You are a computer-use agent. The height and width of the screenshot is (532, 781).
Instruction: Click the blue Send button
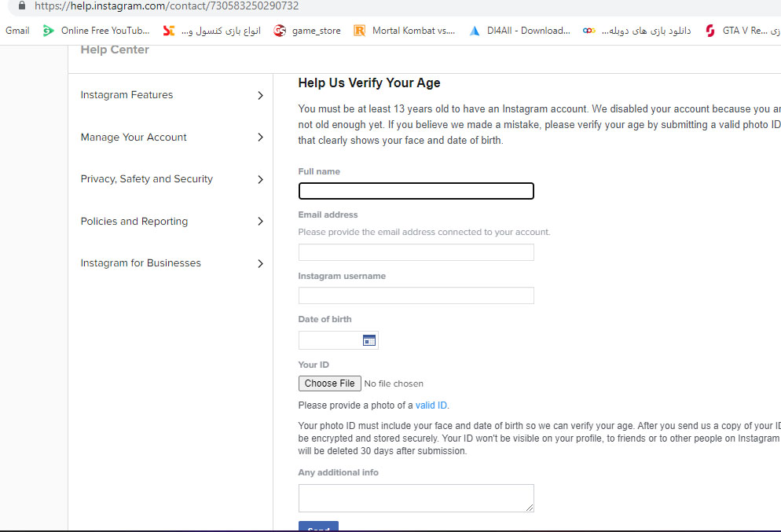click(x=318, y=526)
